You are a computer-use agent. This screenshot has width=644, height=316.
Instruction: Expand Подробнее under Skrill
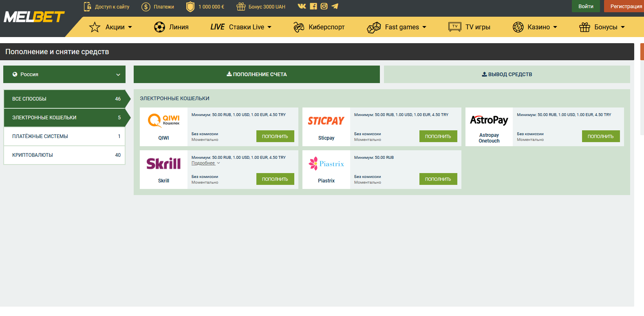pos(205,163)
